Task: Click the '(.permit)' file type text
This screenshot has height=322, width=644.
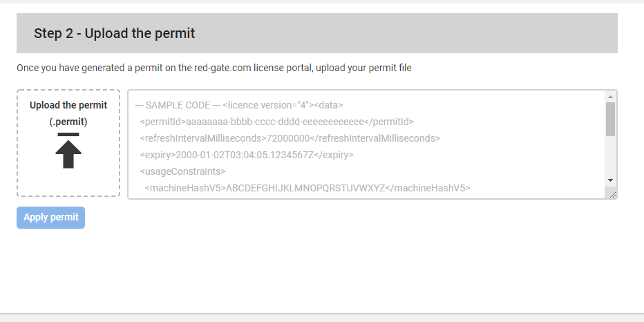Action: [x=68, y=122]
